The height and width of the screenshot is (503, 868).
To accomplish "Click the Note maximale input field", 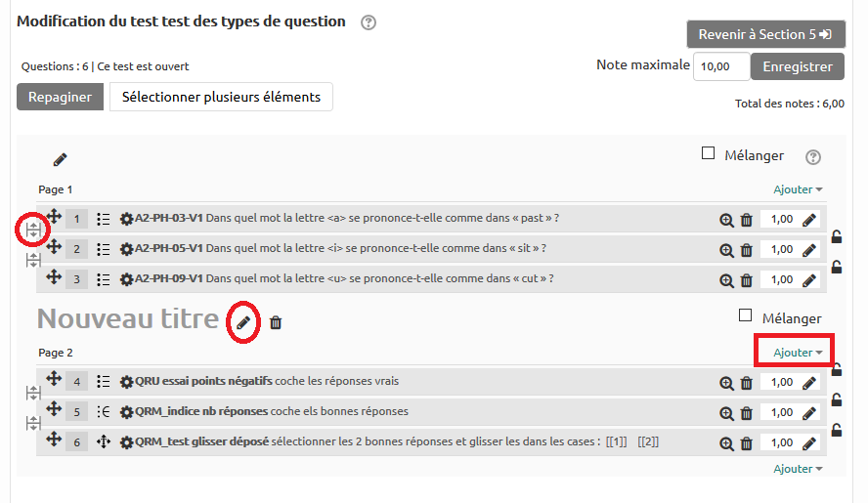I will [x=720, y=66].
